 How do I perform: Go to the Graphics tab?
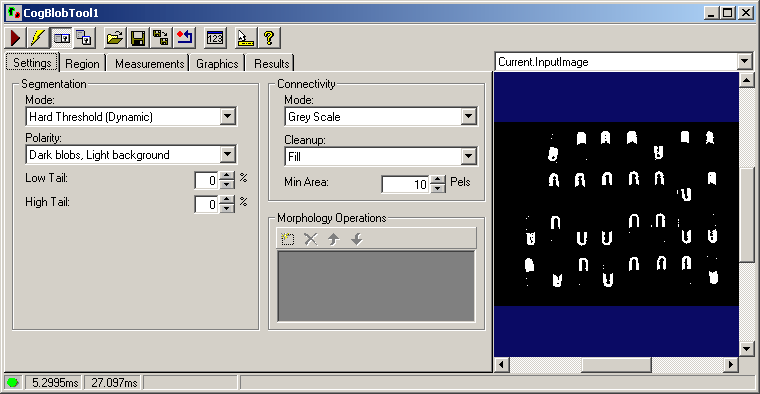point(217,63)
